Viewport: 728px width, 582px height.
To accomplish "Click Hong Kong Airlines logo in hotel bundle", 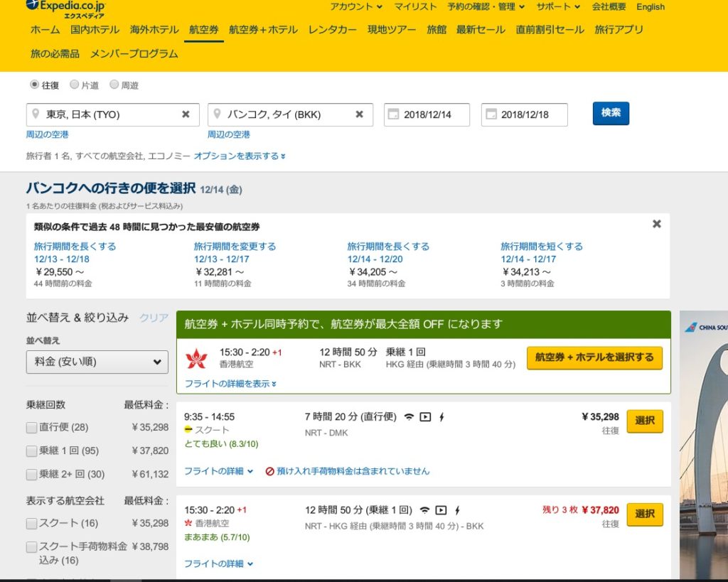I will 196,358.
